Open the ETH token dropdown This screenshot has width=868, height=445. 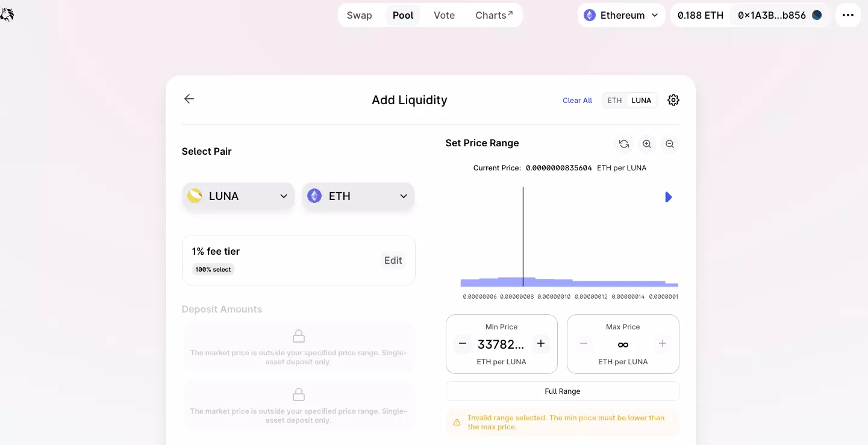point(358,196)
